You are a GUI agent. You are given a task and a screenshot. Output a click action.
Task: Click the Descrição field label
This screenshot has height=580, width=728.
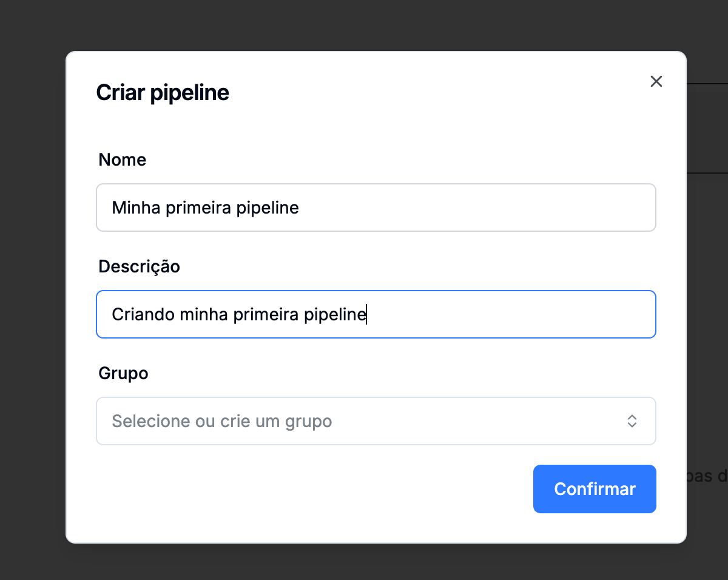tap(139, 266)
